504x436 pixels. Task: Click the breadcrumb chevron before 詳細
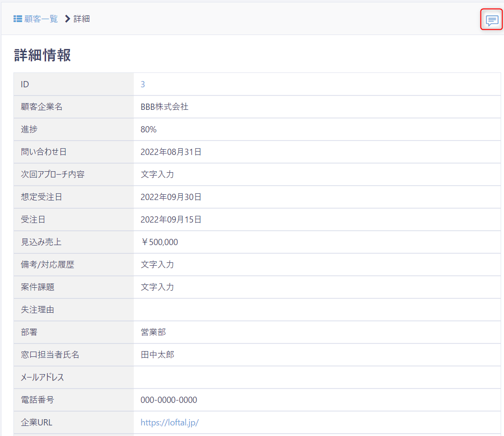coord(67,19)
